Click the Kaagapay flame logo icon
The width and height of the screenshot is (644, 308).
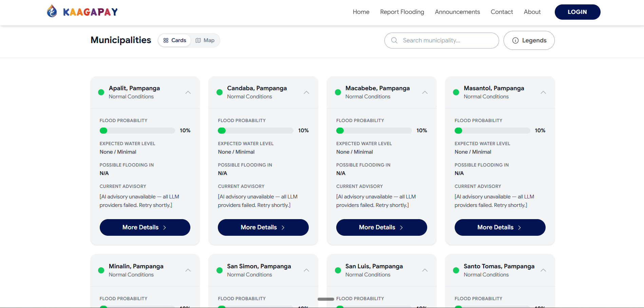pyautogui.click(x=52, y=11)
